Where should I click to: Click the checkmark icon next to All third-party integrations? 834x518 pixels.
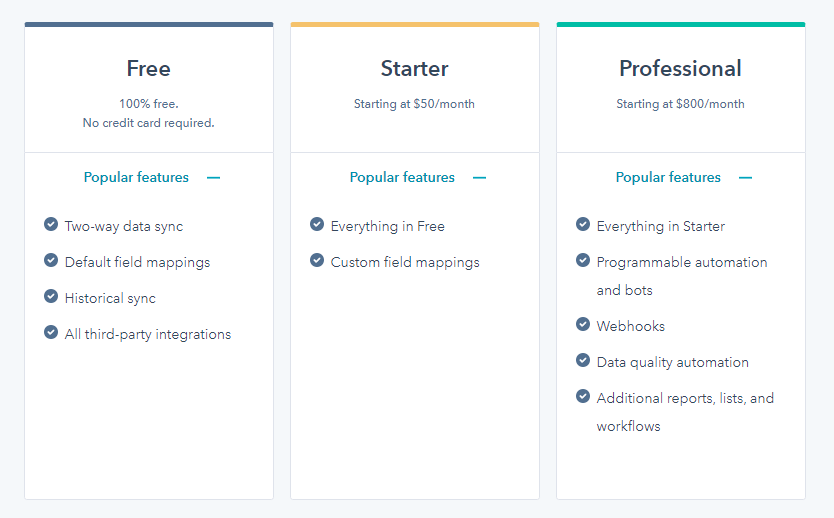pyautogui.click(x=51, y=333)
